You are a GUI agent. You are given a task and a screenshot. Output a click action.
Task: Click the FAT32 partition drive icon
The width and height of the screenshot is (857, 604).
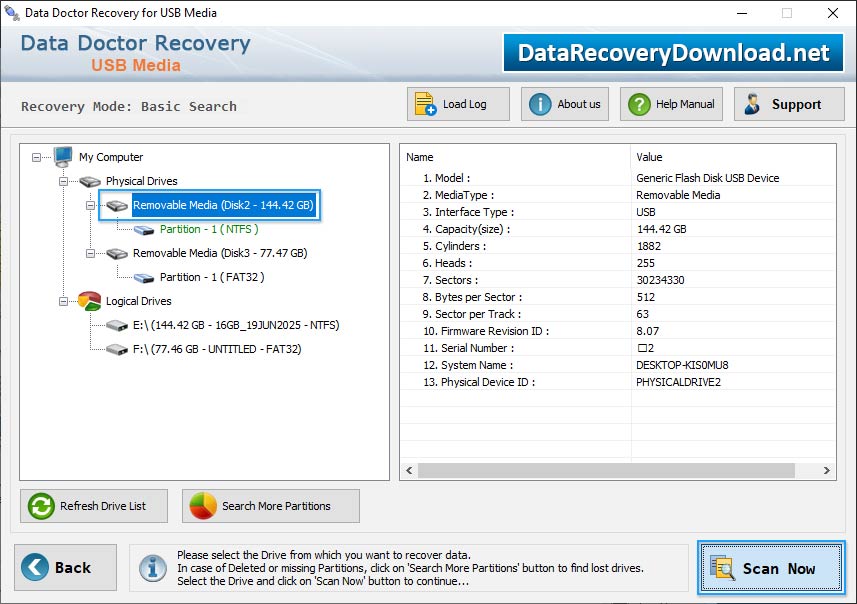[144, 278]
